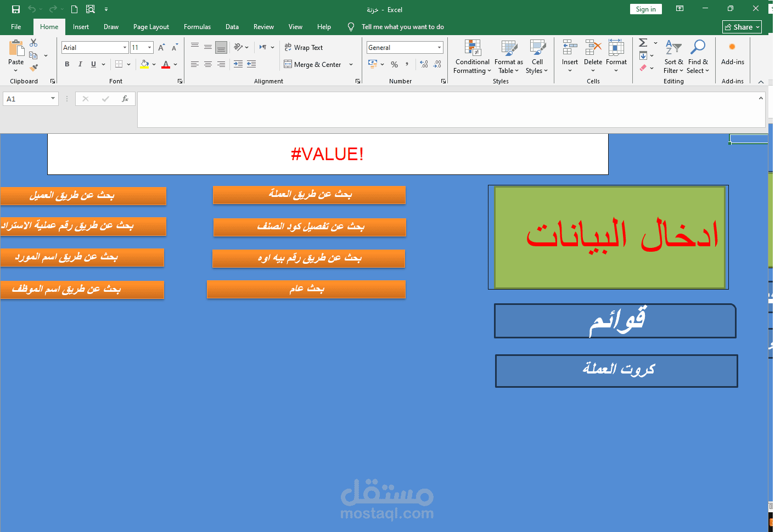This screenshot has height=532, width=775.
Task: Collapse the ribbon
Action: coord(761,82)
